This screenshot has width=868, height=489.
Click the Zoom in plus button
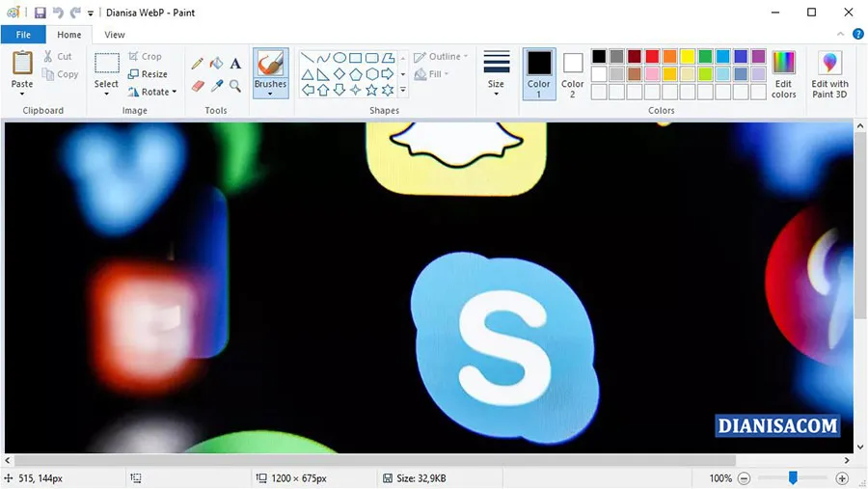coord(842,478)
